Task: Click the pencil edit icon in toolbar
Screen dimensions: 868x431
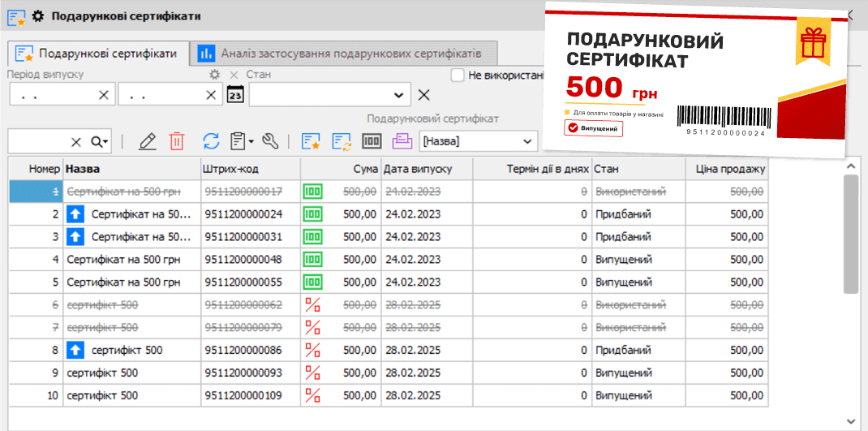Action: (147, 141)
